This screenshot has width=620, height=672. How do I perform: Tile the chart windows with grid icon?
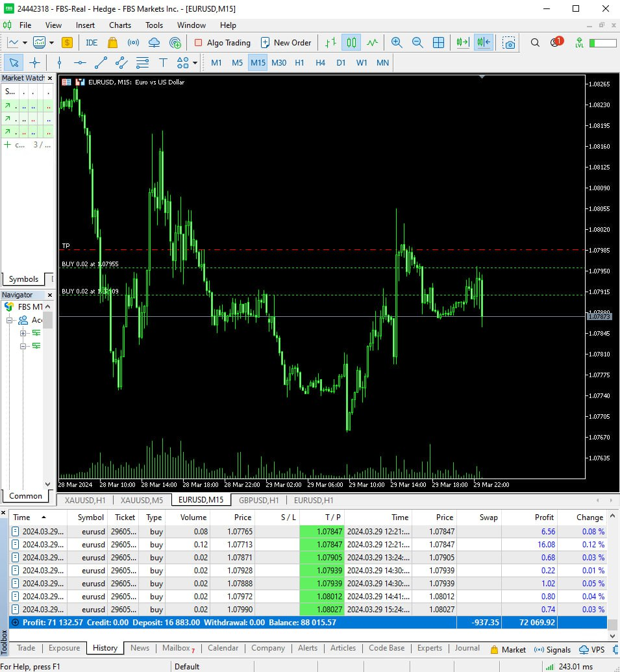438,42
